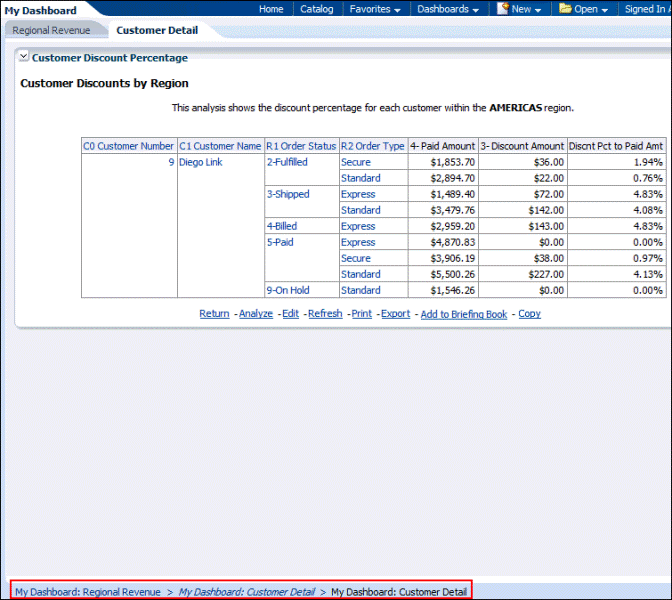The height and width of the screenshot is (600, 672).
Task: Click the 4- Paid Amount column header
Action: pos(443,146)
